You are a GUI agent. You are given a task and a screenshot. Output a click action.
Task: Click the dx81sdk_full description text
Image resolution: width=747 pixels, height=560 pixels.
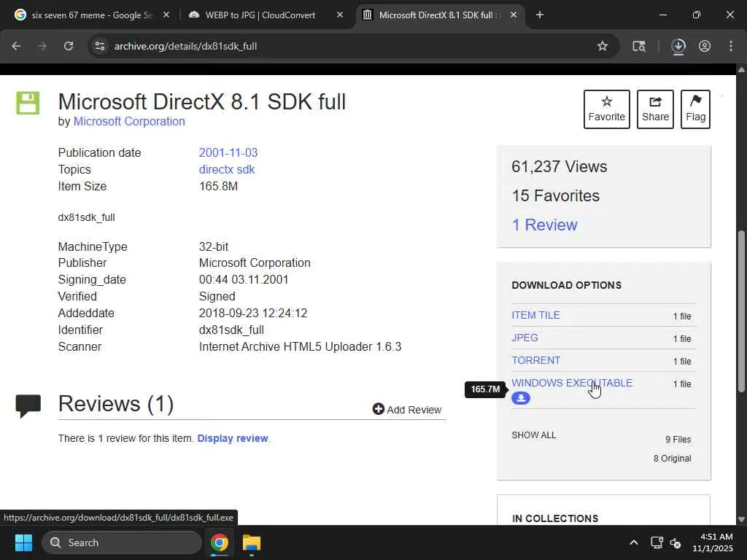86,217
